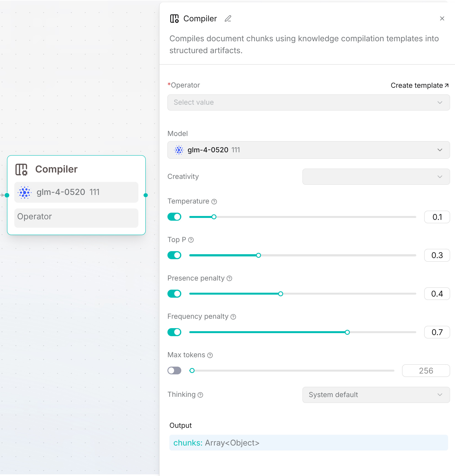This screenshot has height=476, width=455.
Task: Close the Compiler settings panel
Action: pyautogui.click(x=442, y=19)
